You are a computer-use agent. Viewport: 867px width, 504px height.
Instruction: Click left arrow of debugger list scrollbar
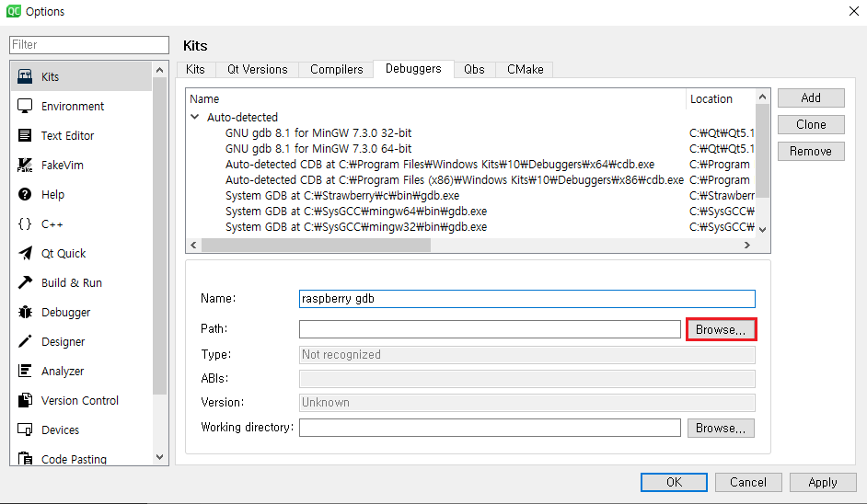tap(193, 245)
